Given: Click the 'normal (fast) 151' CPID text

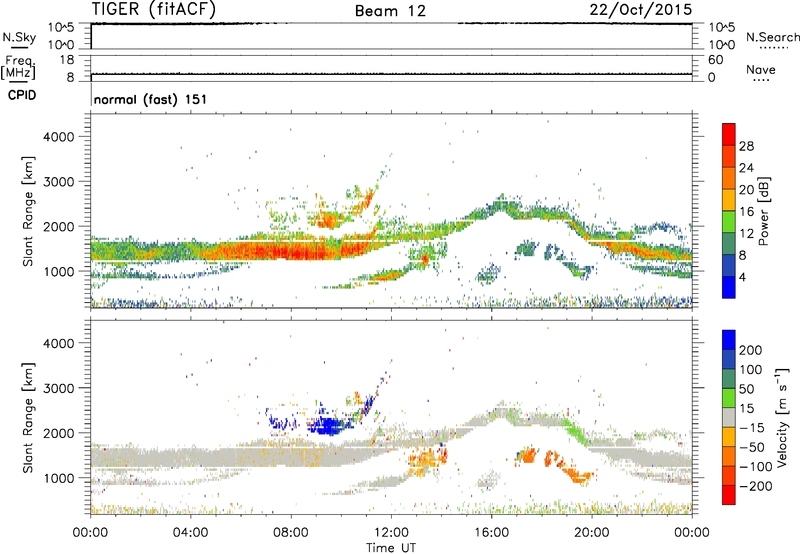Looking at the screenshot, I should [x=151, y=99].
